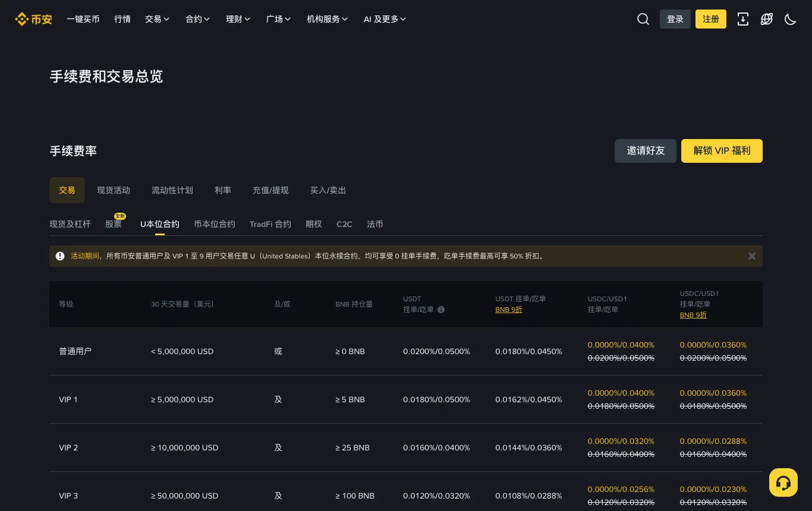Open 行情 in the top navigation
812x511 pixels.
122,19
